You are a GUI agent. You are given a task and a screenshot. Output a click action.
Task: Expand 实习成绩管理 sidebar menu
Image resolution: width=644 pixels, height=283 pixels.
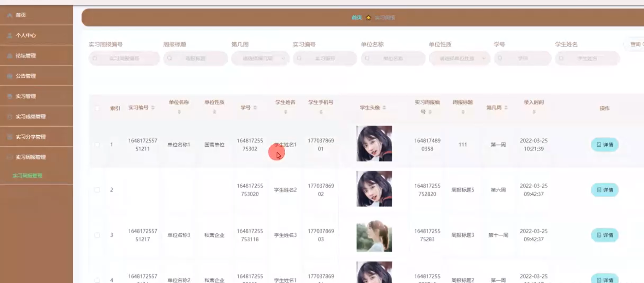pyautogui.click(x=36, y=116)
